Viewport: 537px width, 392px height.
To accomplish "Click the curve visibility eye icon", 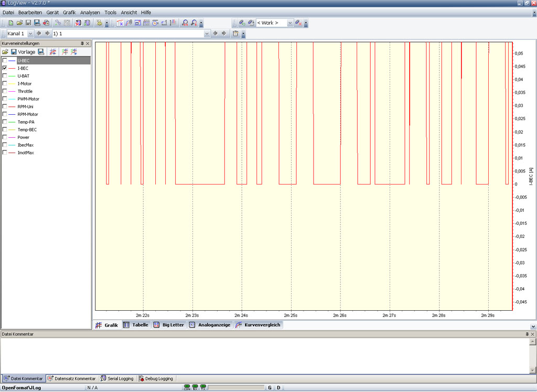I will (x=53, y=52).
